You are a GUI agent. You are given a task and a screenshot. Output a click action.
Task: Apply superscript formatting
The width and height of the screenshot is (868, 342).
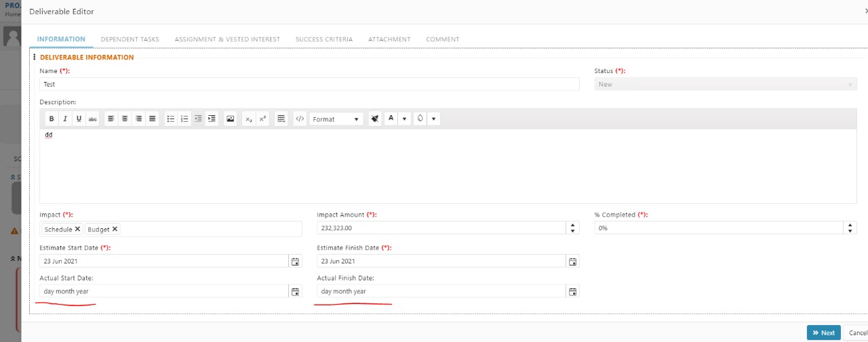pos(262,119)
